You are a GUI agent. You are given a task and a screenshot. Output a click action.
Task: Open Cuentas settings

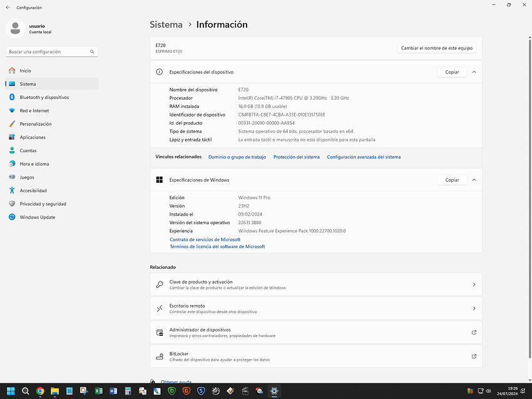[x=52, y=150]
